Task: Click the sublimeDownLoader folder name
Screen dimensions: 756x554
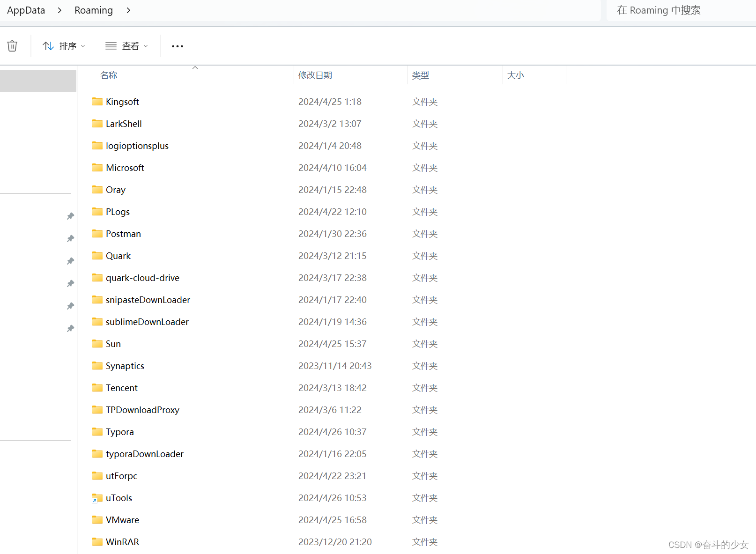Action: pyautogui.click(x=147, y=322)
